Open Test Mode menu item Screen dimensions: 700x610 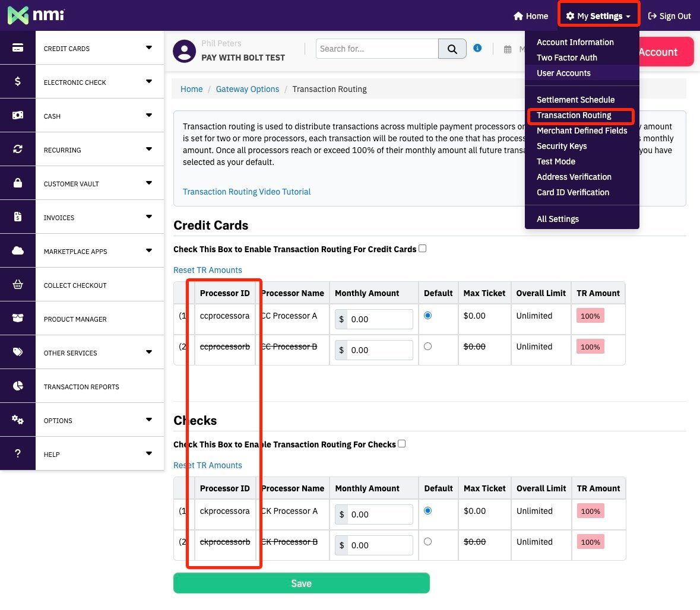(x=556, y=161)
